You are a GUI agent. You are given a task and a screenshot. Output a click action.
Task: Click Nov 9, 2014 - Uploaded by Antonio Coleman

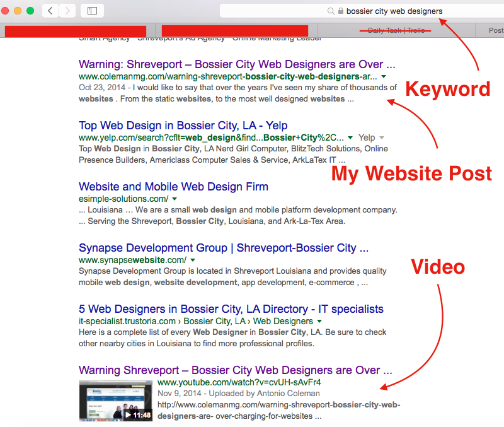pyautogui.click(x=239, y=393)
